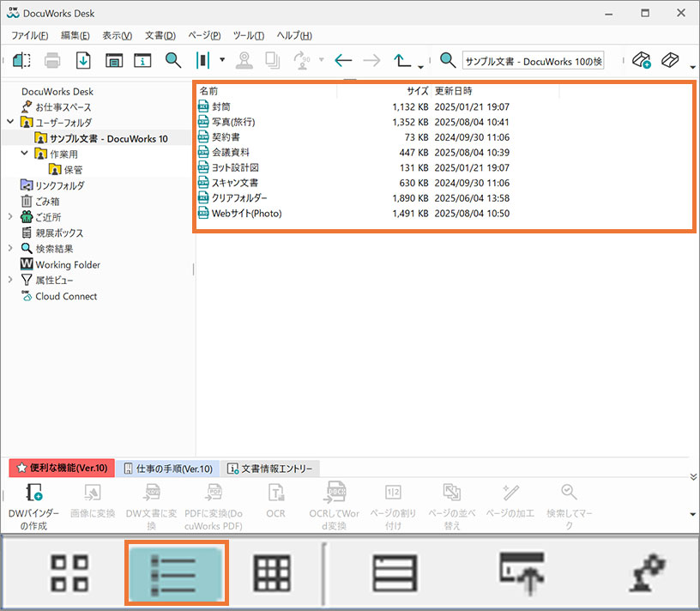Click the import document down-arrow icon
700x611 pixels.
[83, 60]
